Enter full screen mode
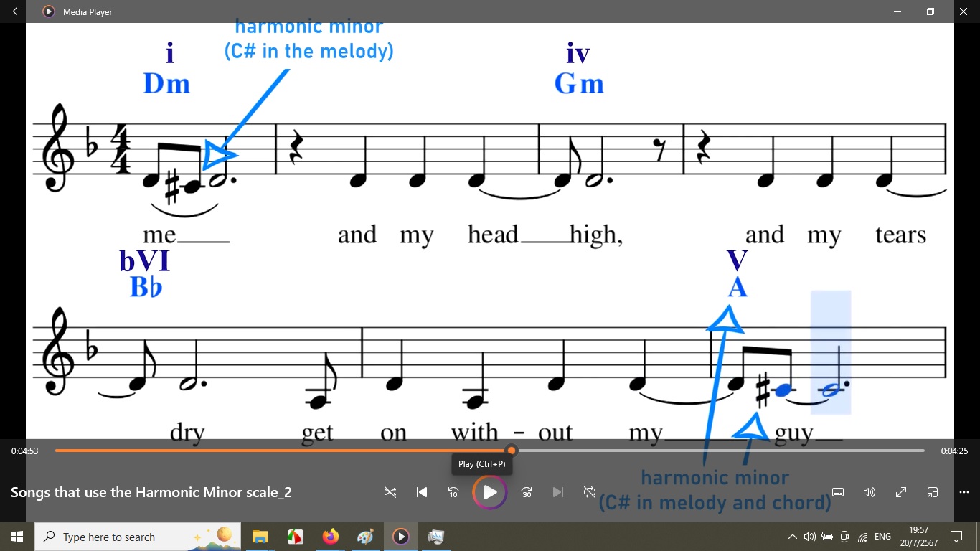Screen dimensions: 980x551 (x=901, y=492)
